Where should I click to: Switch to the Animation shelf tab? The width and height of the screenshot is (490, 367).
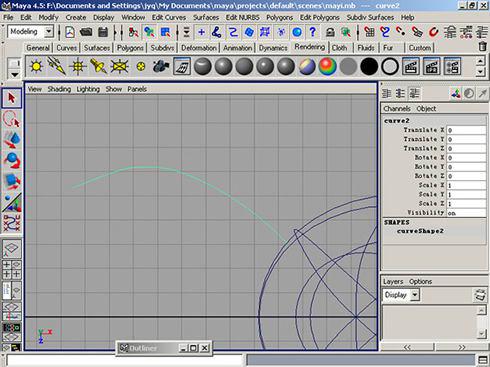click(238, 48)
